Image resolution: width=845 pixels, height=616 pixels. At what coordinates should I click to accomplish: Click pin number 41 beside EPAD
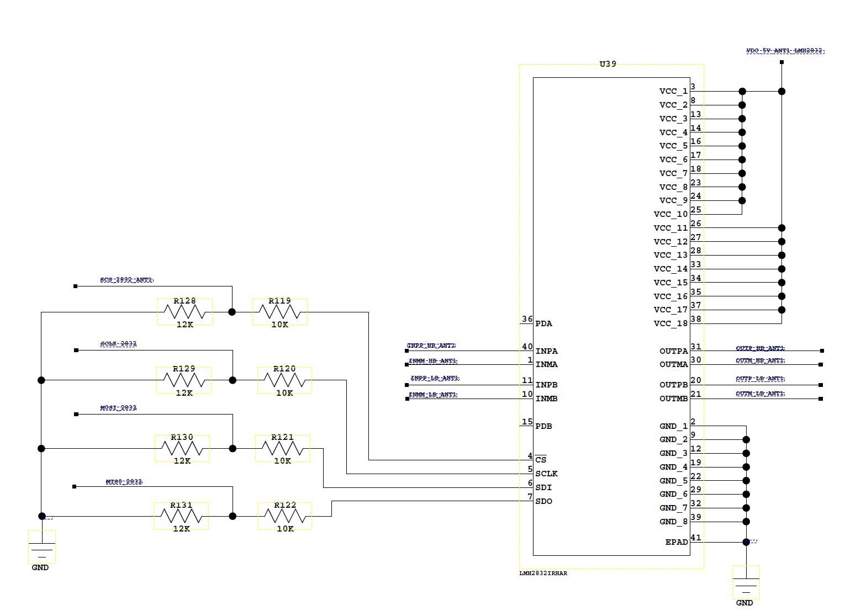tap(696, 538)
